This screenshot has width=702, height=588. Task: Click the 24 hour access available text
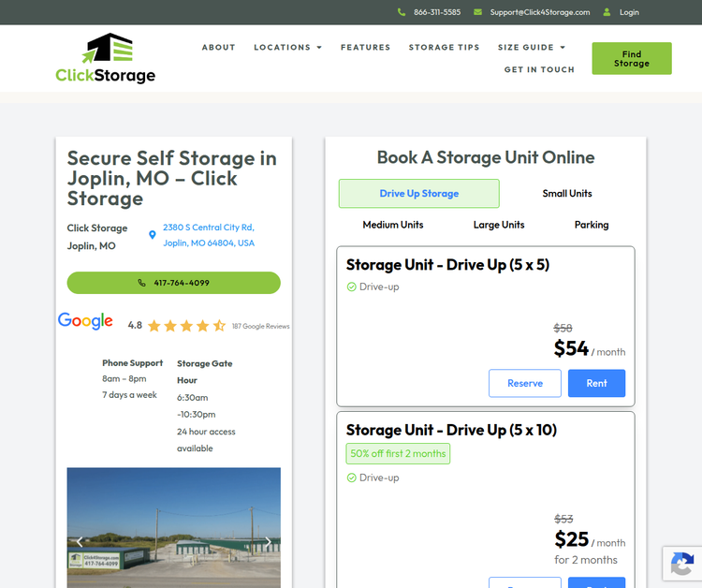(x=206, y=440)
